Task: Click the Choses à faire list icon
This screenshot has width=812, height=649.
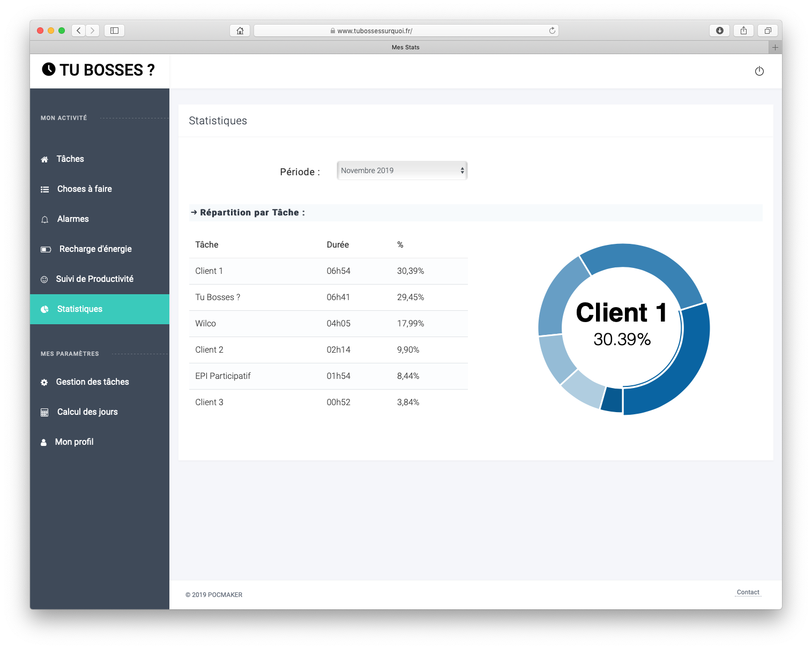Action: point(45,190)
